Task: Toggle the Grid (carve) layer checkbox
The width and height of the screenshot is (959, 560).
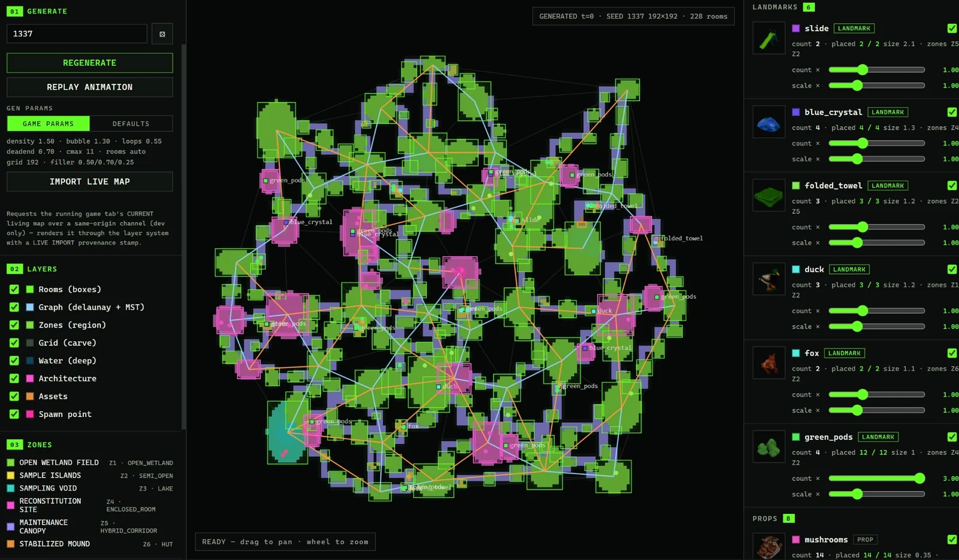Action: tap(14, 343)
